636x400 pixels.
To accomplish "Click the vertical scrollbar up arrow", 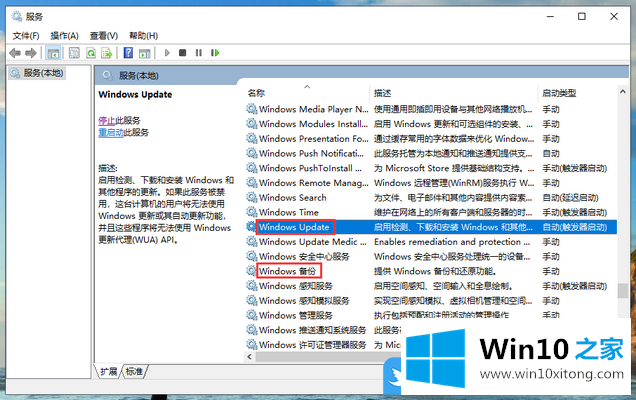I will pos(623,92).
